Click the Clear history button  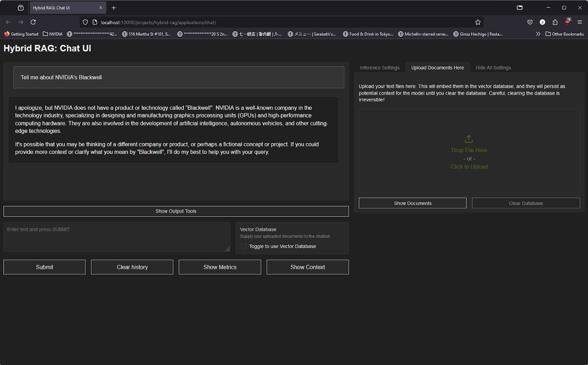point(132,267)
